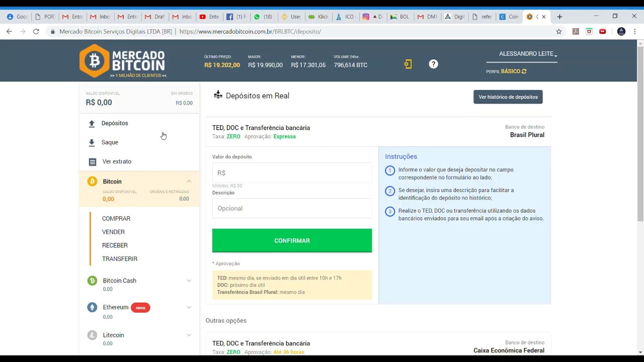Click the red YouTube extension icon
Screen dimensions: 644x362
tap(603, 31)
